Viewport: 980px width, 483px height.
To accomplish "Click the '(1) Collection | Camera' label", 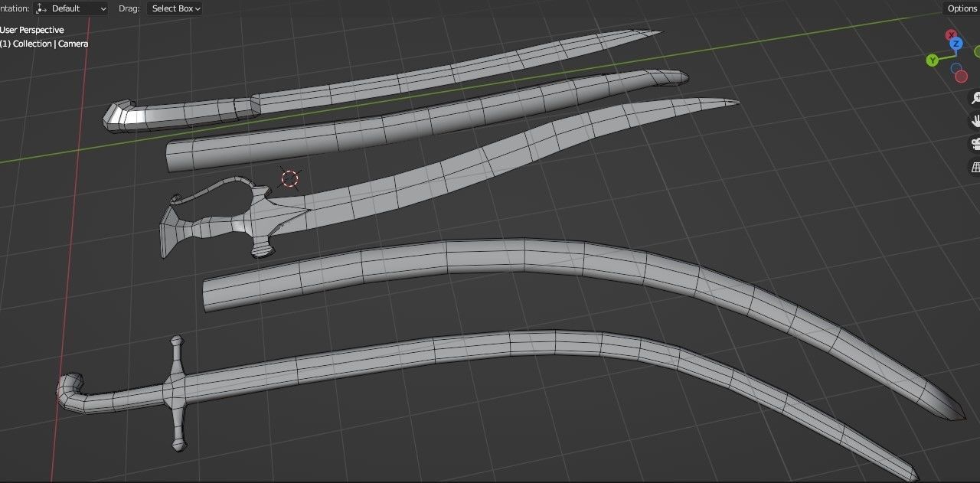I will pos(44,44).
